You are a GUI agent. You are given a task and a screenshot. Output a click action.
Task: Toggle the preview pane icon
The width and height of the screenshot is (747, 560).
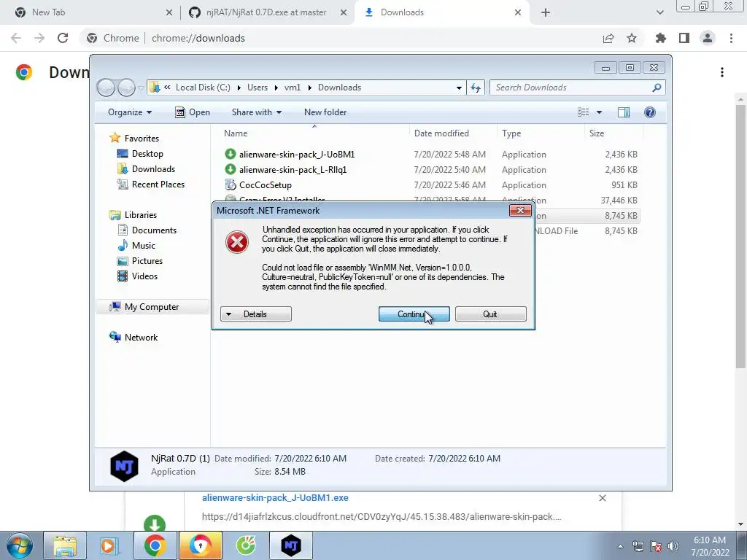pyautogui.click(x=624, y=112)
